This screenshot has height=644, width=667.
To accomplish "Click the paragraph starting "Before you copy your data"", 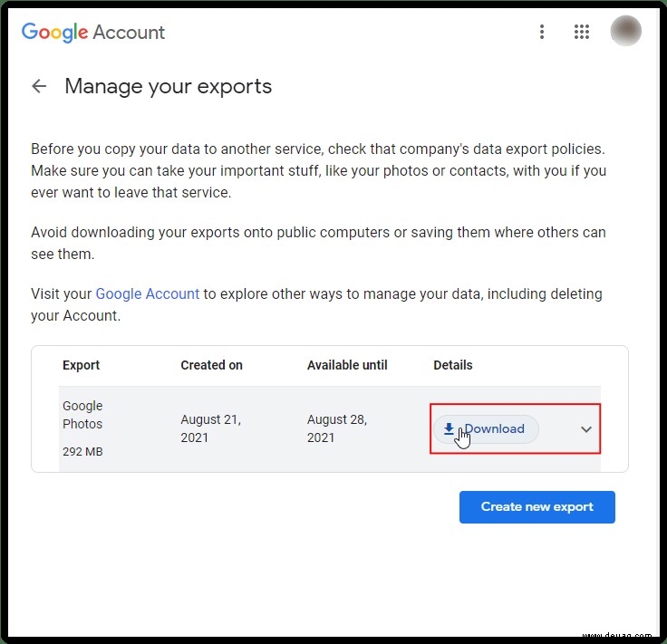I will [319, 170].
